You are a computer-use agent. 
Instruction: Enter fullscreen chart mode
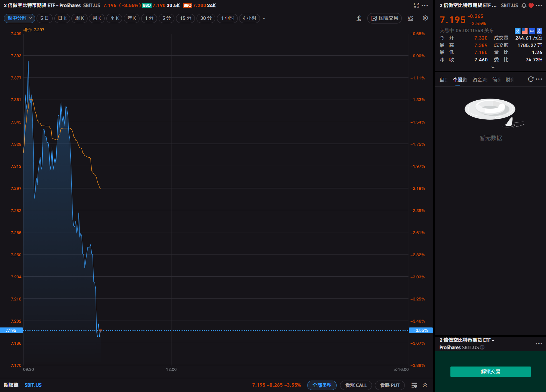point(417,5)
